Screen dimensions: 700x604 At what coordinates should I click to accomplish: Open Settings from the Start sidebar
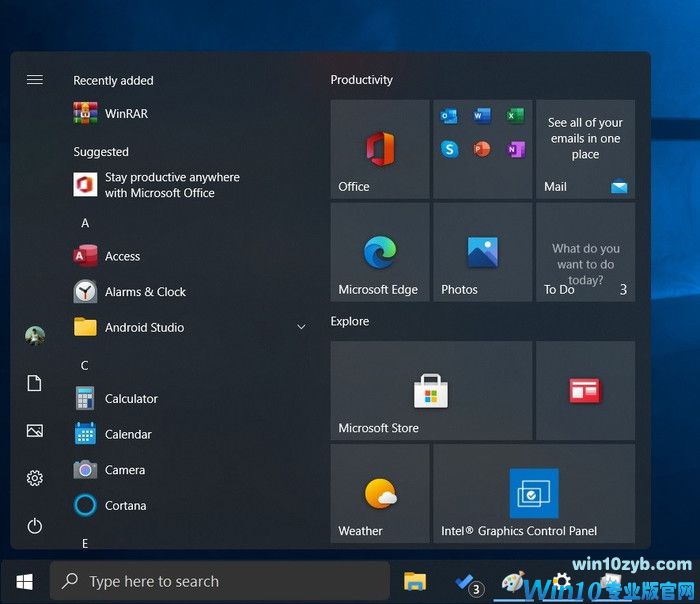[35, 478]
